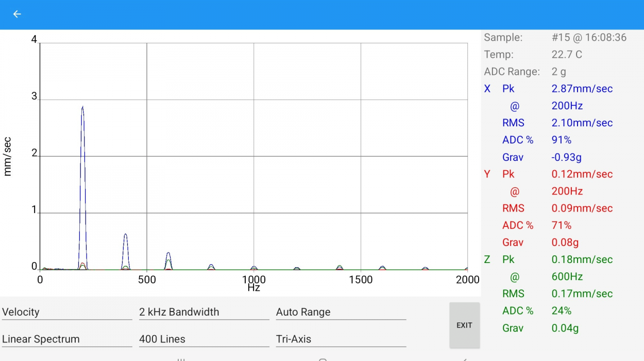Open the 2 kHz Bandwidth dropdown
Screen dimensions: 644x361
click(204, 312)
